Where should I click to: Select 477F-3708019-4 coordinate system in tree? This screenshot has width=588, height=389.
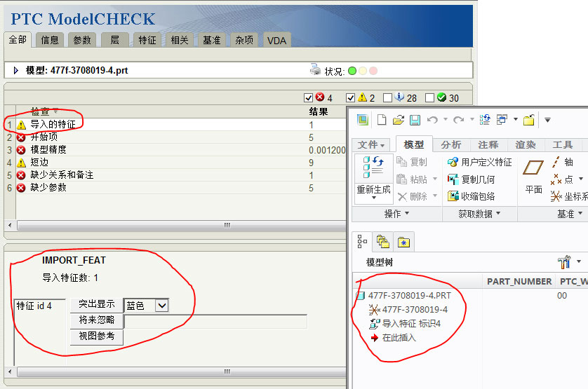click(408, 310)
